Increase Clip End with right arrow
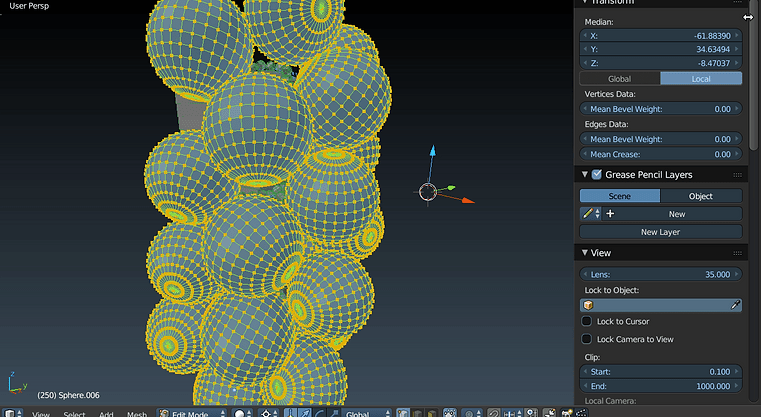Image resolution: width=761 pixels, height=417 pixels. (737, 386)
